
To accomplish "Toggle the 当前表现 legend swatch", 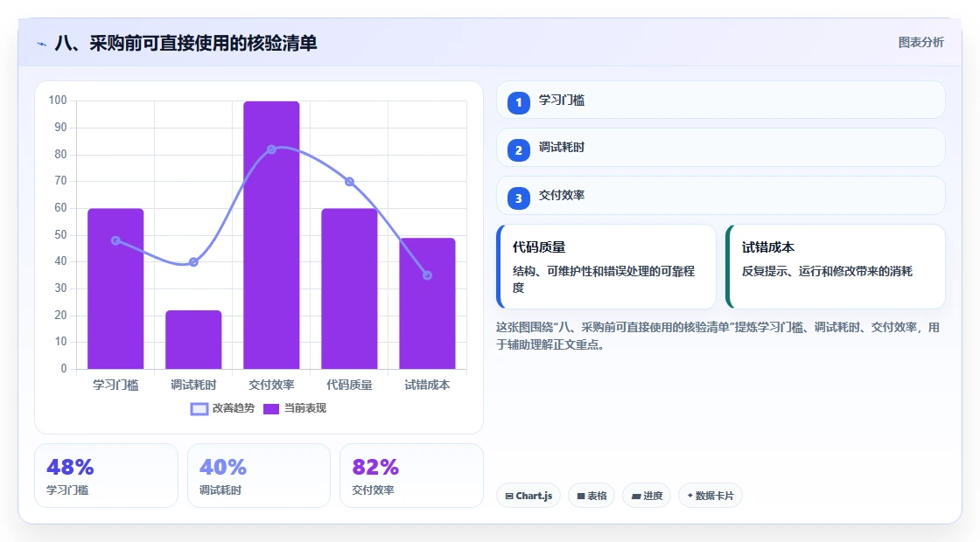I will pos(270,409).
